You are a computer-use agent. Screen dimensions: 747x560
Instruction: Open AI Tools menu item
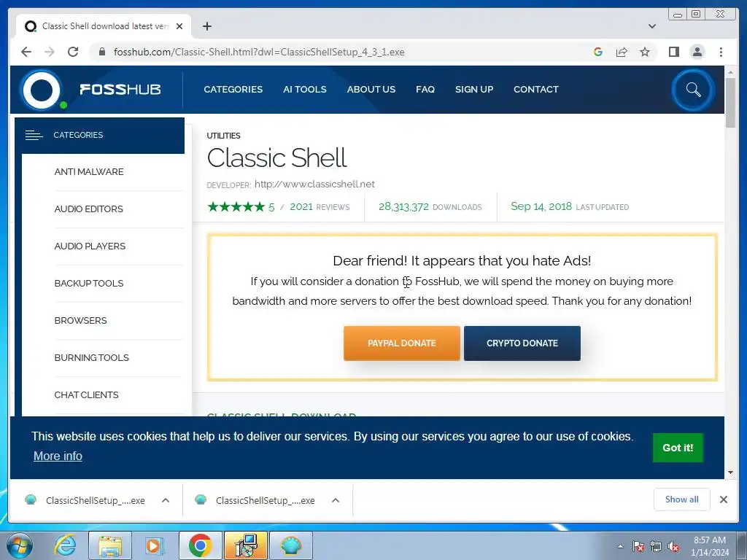pyautogui.click(x=304, y=90)
